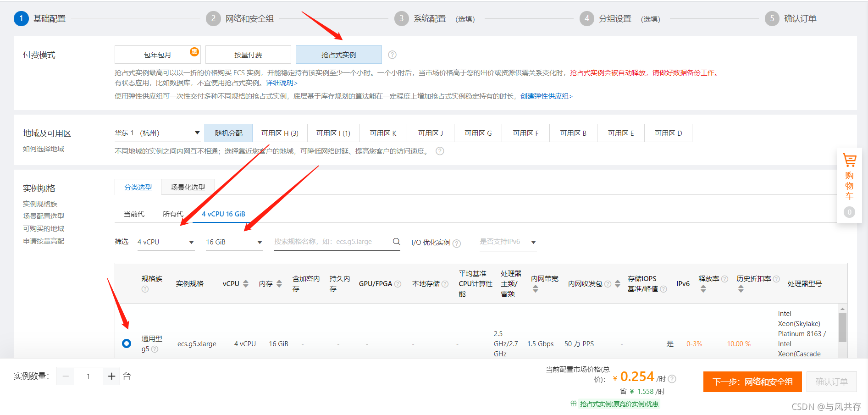
Task: Open the shopping cart icon
Action: pos(849,160)
